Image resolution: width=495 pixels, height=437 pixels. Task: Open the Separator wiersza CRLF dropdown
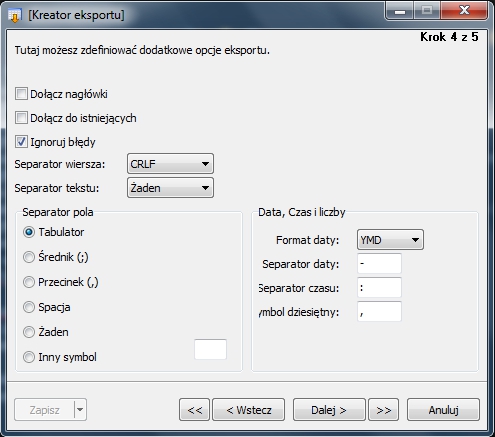pos(170,164)
